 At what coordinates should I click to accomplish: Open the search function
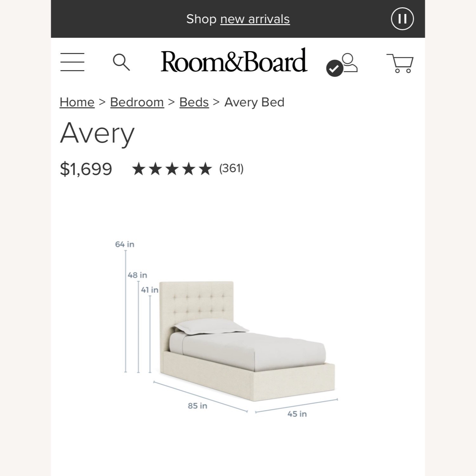click(x=122, y=63)
